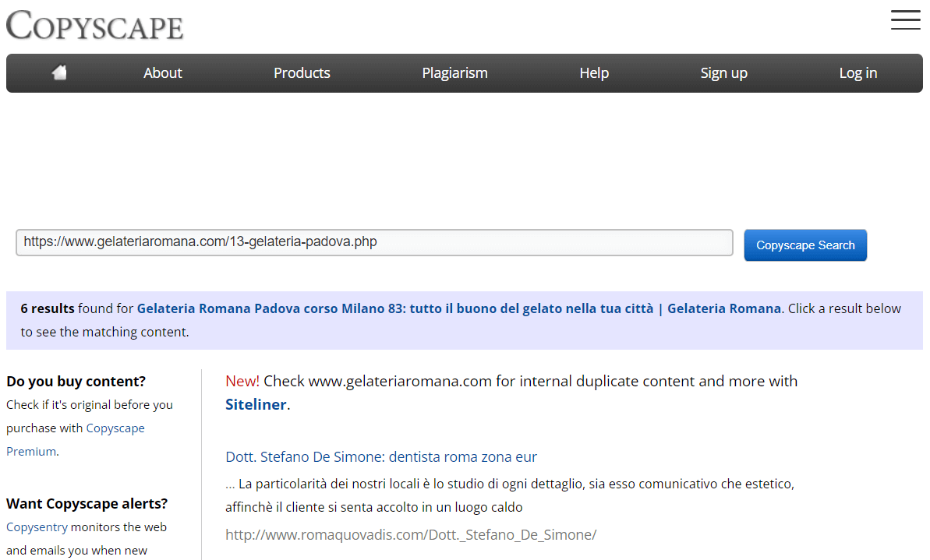Go to the home icon in navbar

(58, 73)
